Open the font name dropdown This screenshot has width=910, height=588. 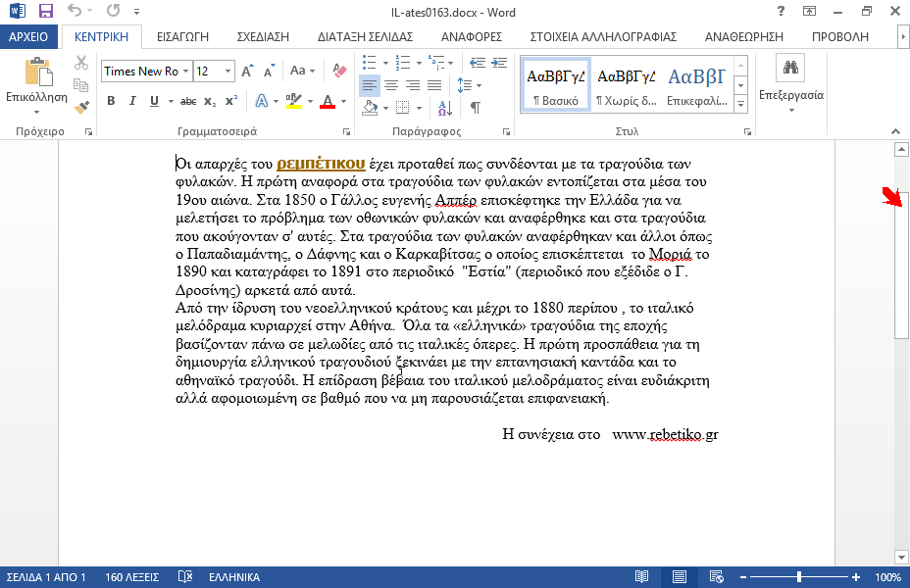[185, 72]
